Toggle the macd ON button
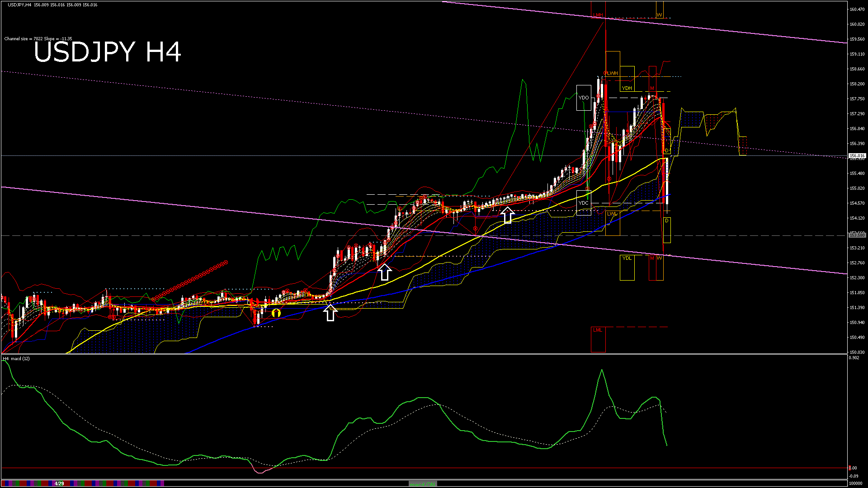Screen dimensions: 868x488 click(423, 484)
